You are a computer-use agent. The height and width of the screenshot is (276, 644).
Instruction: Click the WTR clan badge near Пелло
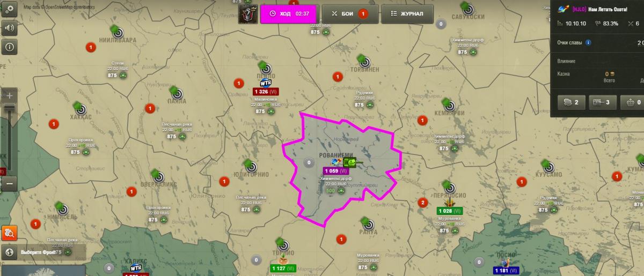[266, 84]
